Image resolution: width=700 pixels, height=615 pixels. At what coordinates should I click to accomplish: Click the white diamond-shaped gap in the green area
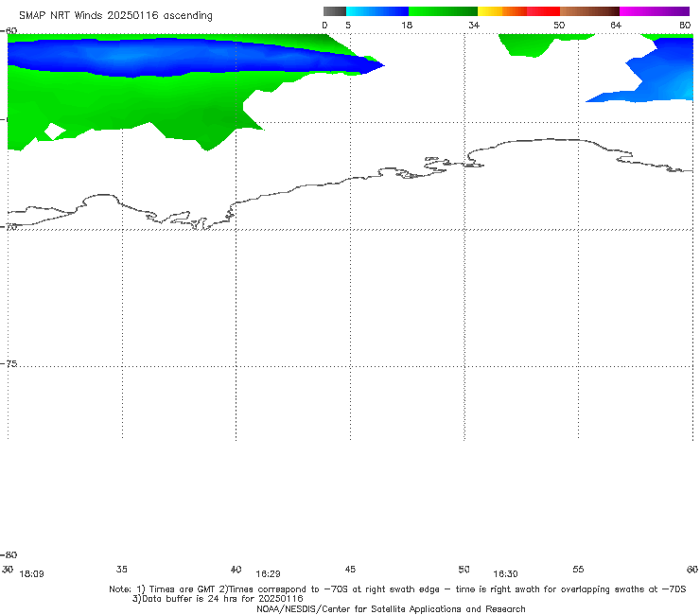pos(55,132)
